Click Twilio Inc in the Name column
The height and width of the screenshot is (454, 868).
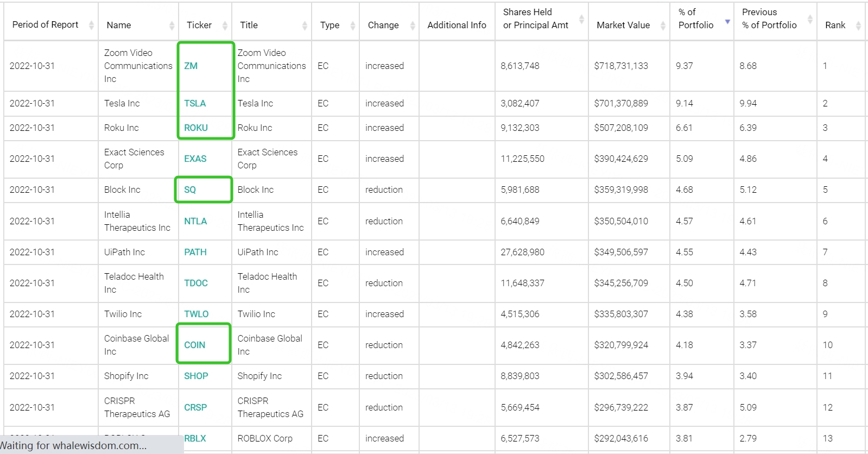[x=123, y=314]
